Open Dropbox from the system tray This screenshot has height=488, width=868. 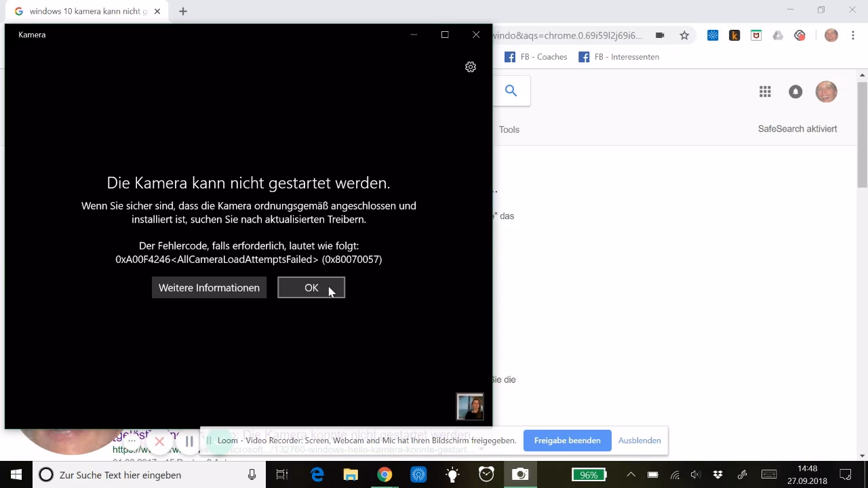[717, 474]
